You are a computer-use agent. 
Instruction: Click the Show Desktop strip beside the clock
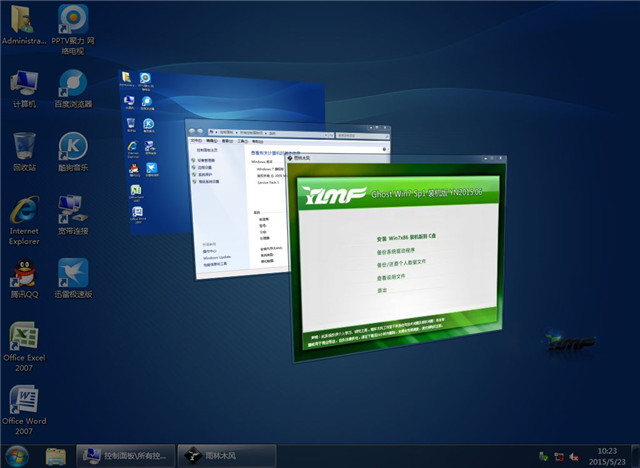pyautogui.click(x=636, y=456)
